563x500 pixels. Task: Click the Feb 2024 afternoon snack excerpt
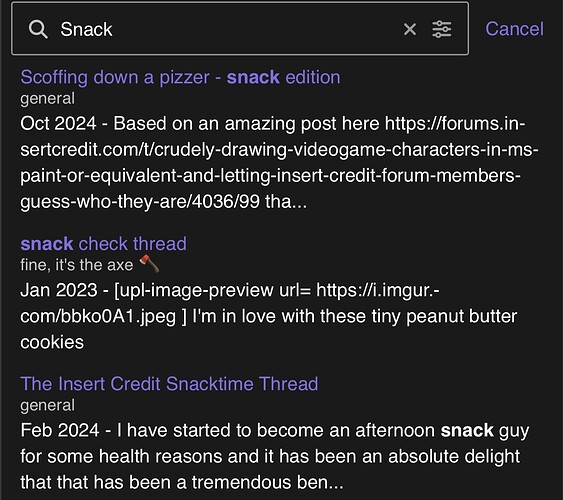274,456
